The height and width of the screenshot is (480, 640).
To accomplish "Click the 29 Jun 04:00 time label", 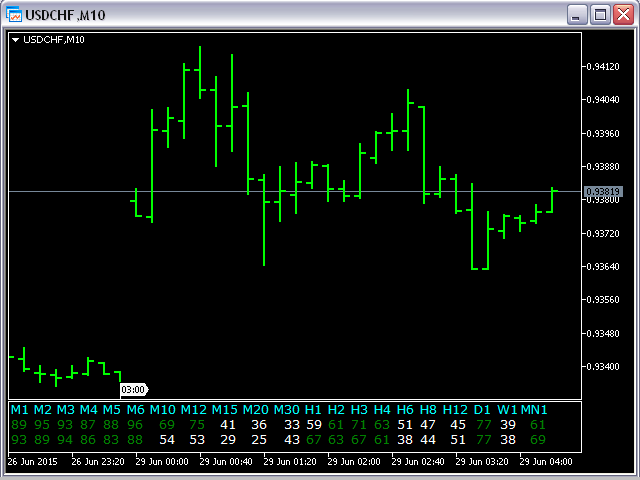I will tap(546, 462).
